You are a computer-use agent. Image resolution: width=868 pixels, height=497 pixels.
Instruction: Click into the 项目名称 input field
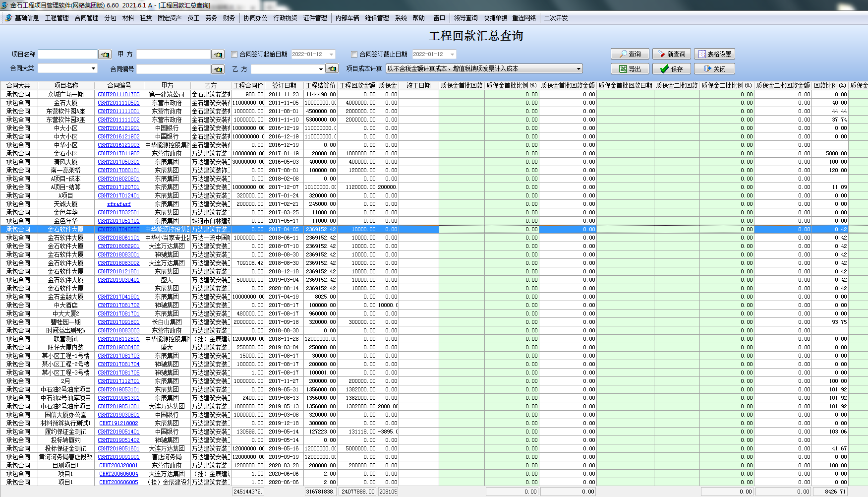[x=67, y=54]
